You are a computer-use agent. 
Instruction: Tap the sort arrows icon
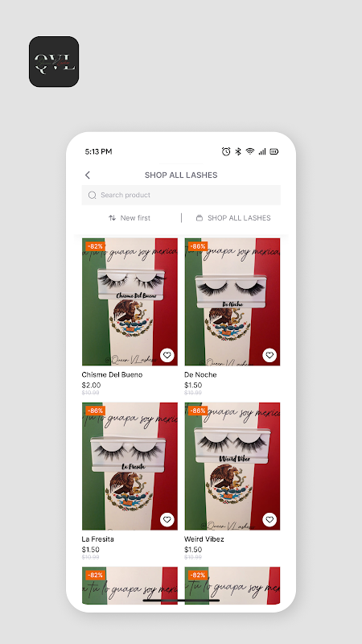112,218
